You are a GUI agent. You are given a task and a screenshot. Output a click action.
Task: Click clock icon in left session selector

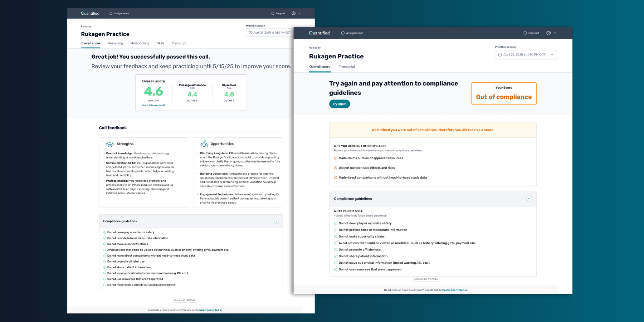pos(250,33)
